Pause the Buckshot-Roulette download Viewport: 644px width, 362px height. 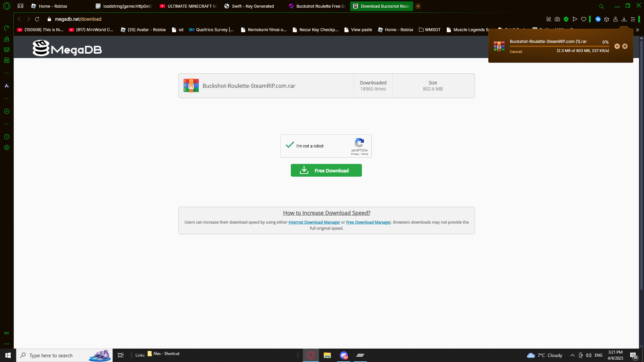617,46
